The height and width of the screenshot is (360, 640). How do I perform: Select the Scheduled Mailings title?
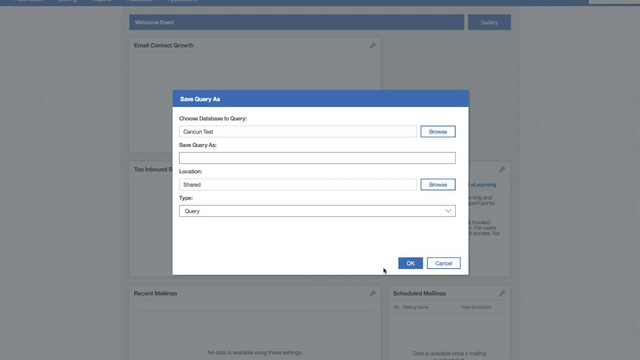[419, 293]
